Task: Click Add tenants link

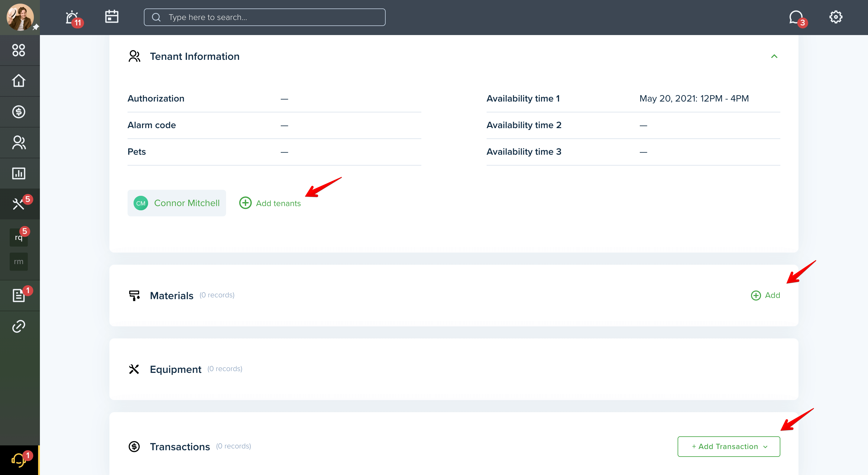Action: pyautogui.click(x=270, y=203)
